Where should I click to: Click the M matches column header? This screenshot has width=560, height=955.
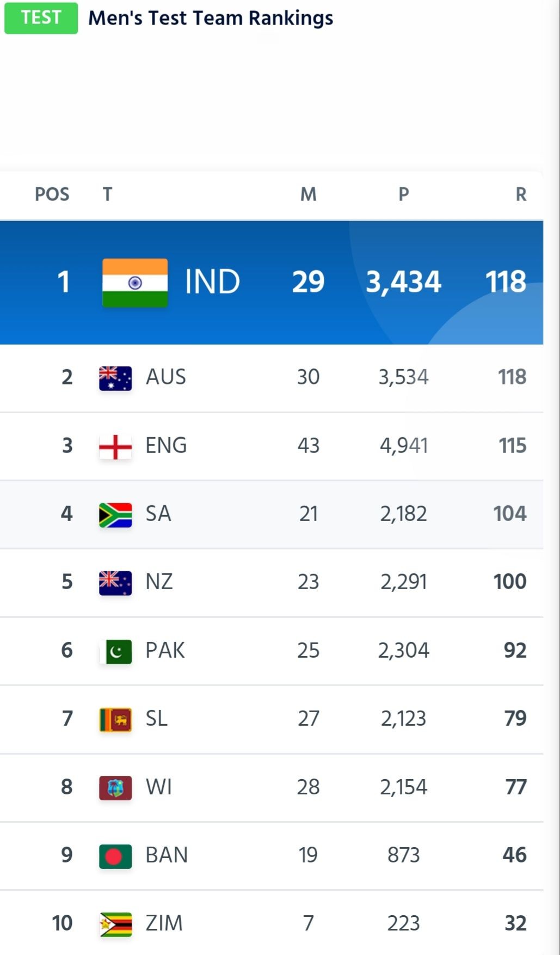click(309, 194)
